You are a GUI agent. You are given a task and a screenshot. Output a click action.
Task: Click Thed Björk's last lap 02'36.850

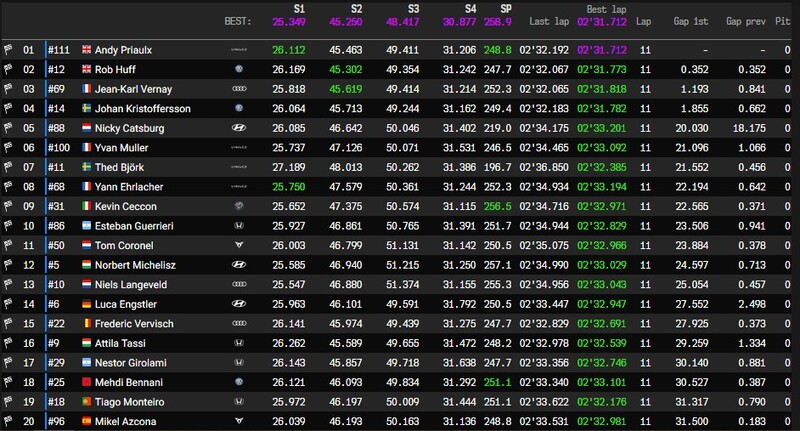[544, 167]
